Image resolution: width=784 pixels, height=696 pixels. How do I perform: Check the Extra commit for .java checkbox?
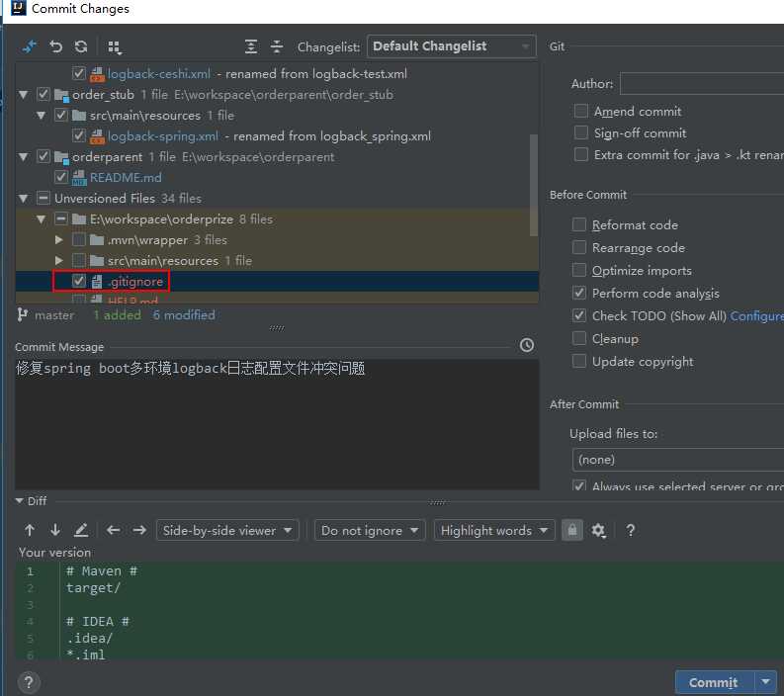pyautogui.click(x=581, y=154)
